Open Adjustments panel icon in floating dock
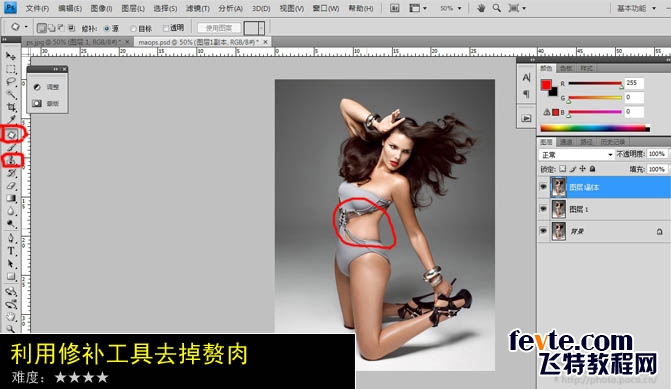 click(x=37, y=87)
